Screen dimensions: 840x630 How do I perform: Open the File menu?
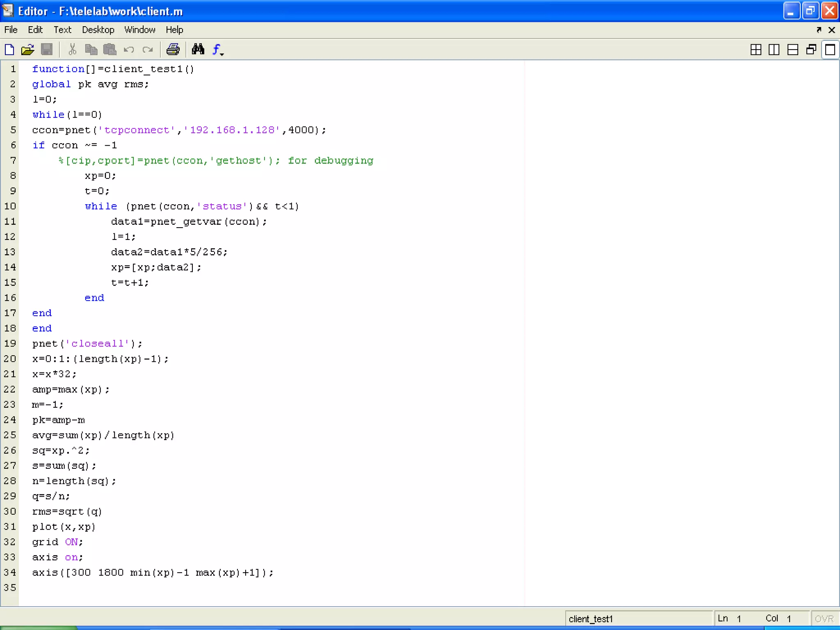11,30
